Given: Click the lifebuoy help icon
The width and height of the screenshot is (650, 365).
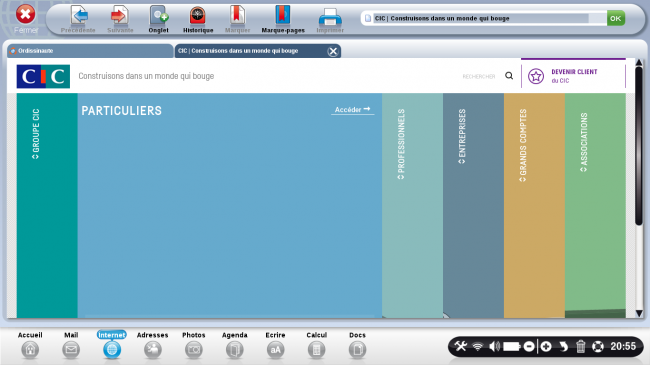Looking at the screenshot, I should (598, 346).
